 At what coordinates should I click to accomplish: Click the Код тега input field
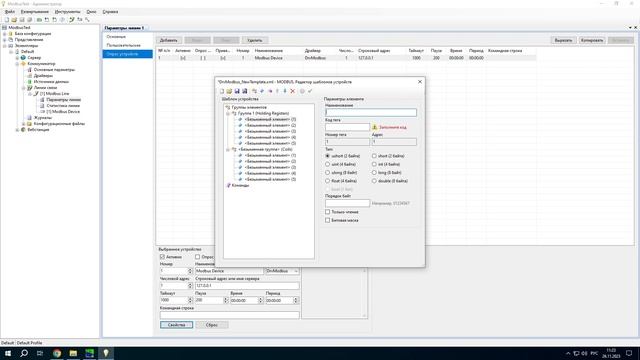coord(347,127)
